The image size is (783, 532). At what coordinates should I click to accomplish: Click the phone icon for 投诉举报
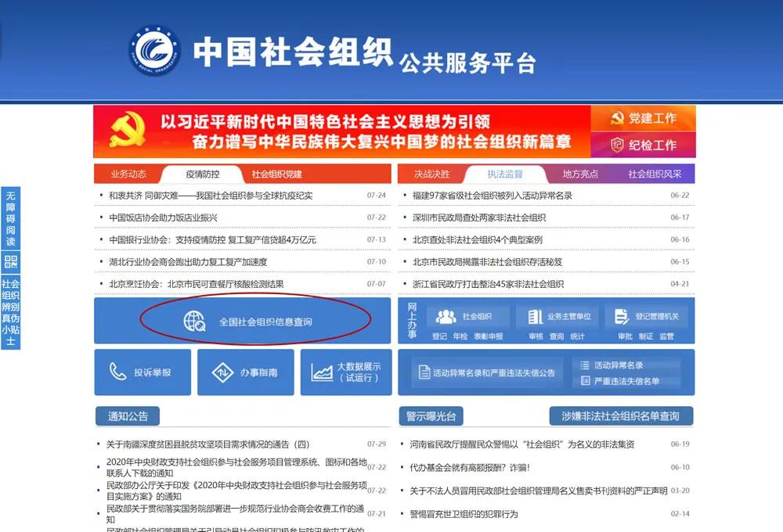(118, 372)
